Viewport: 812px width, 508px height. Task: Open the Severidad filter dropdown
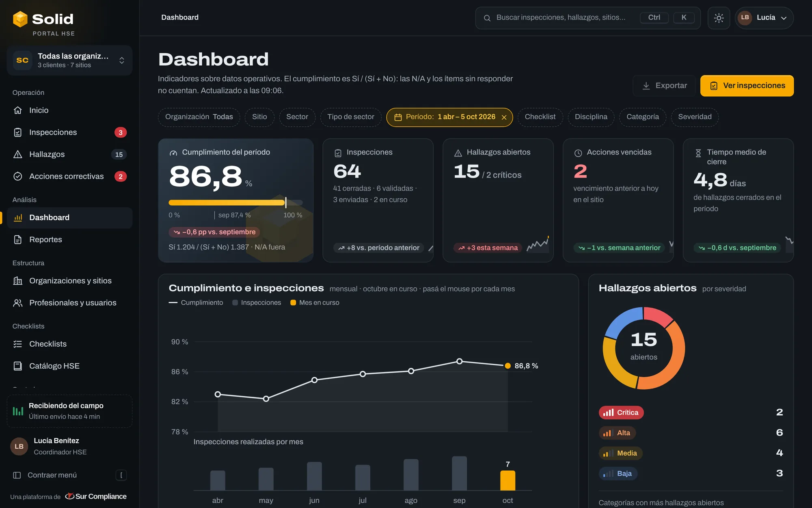(695, 117)
